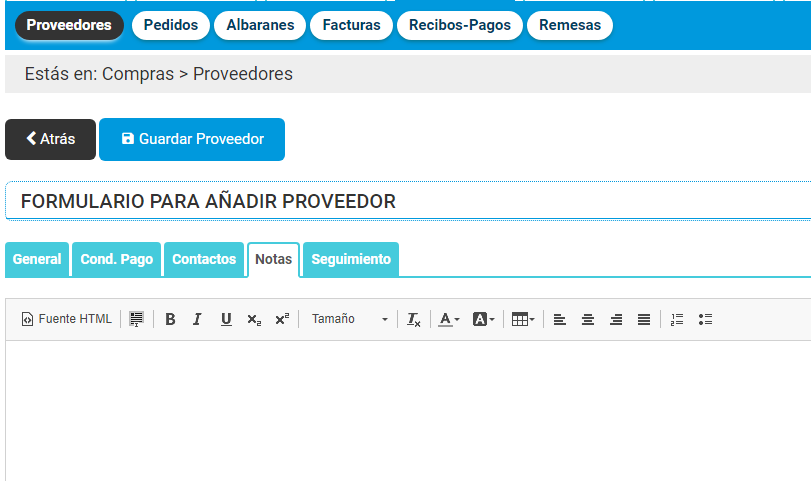Screen dimensions: 811x481
Task: Go back with the Atrás button
Action: (50, 139)
